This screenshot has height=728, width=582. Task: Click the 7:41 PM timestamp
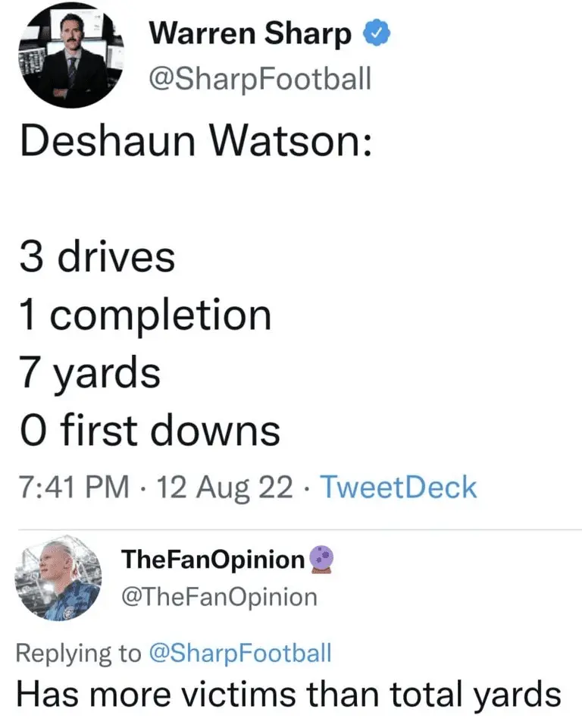pyautogui.click(x=72, y=487)
